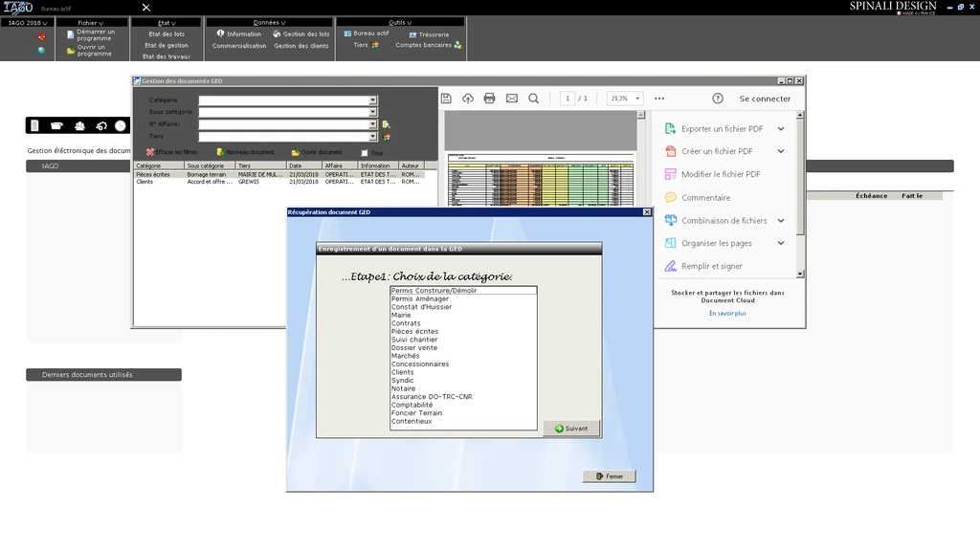
Task: Click the save icon in PDF toolbar
Action: click(446, 99)
